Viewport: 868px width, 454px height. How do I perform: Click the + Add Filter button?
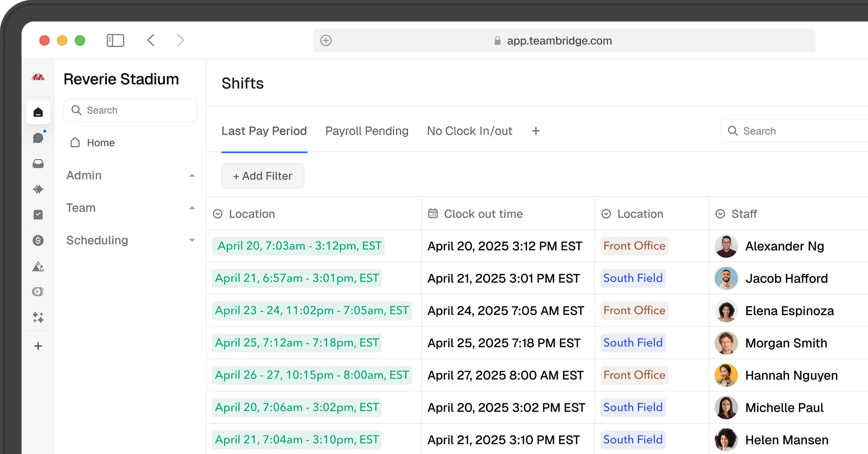262,176
